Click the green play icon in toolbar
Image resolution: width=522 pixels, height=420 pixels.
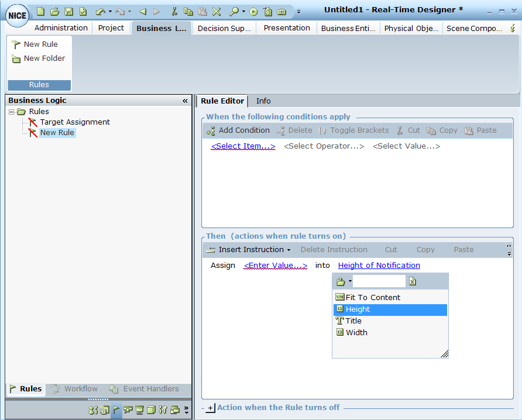[253, 11]
